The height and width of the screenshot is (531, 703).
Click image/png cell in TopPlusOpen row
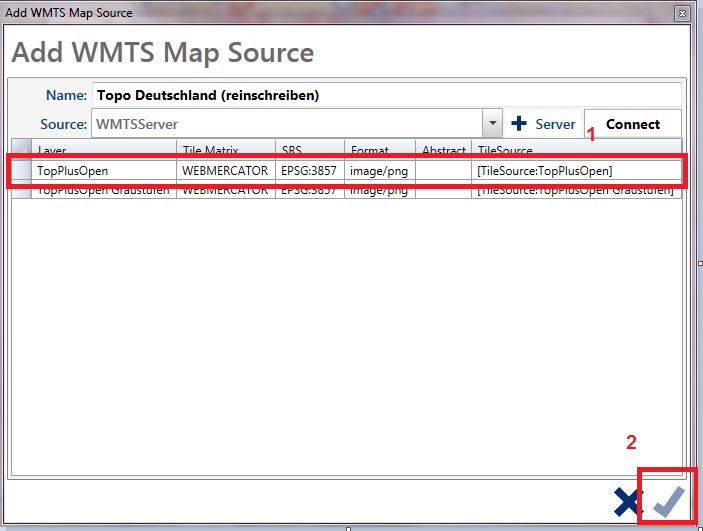pos(379,171)
